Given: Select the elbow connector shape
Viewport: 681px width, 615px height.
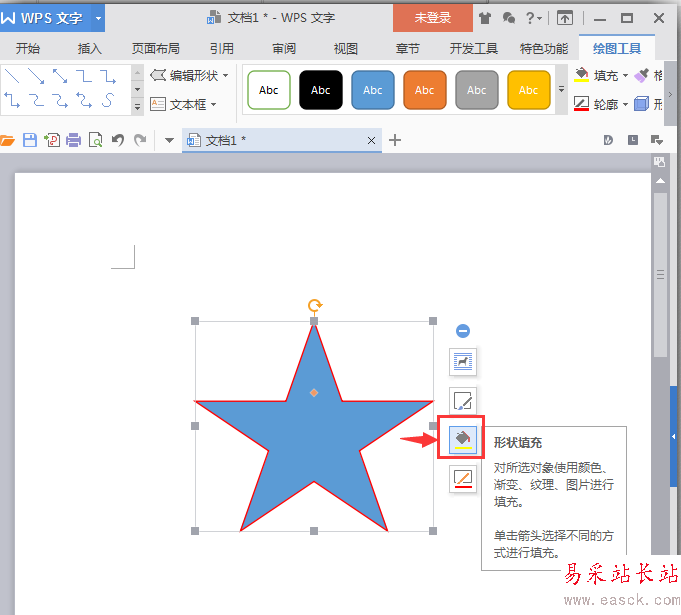Looking at the screenshot, I should pos(84,76).
